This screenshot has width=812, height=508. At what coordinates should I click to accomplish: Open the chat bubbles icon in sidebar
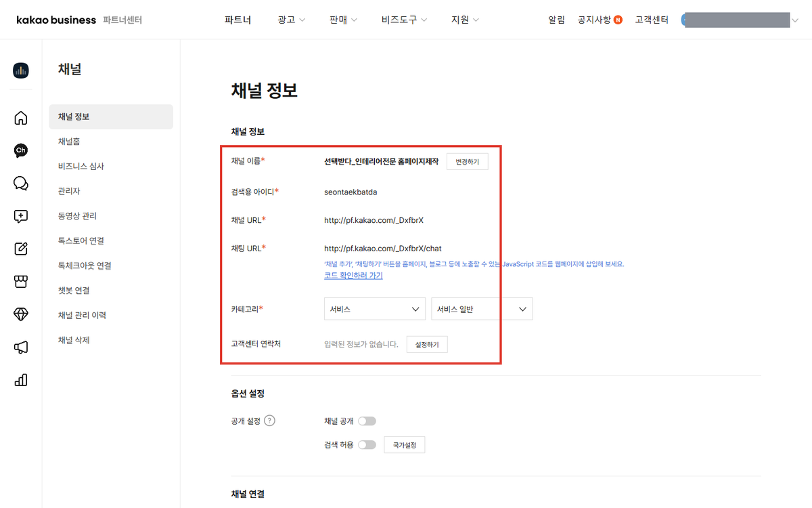pyautogui.click(x=20, y=184)
